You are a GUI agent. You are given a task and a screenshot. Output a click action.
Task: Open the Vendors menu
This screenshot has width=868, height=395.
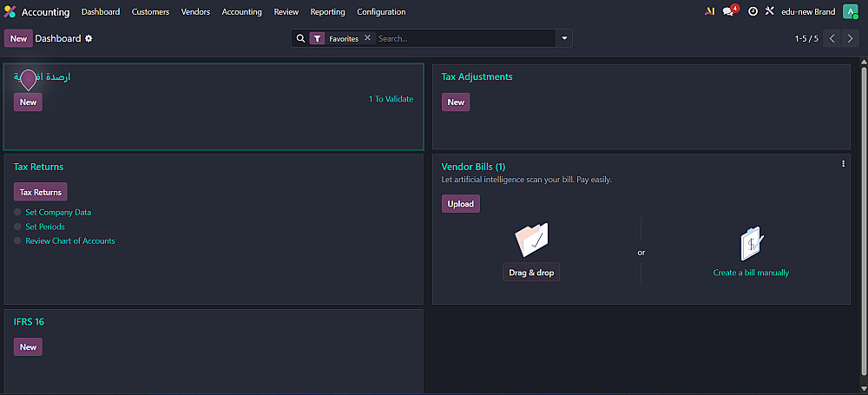point(195,11)
